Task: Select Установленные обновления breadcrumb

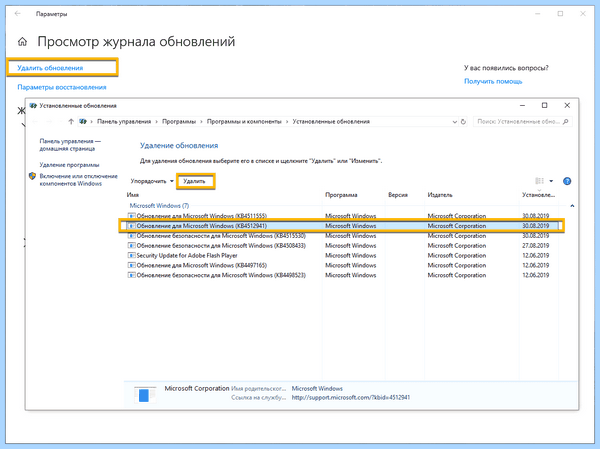Action: point(331,122)
